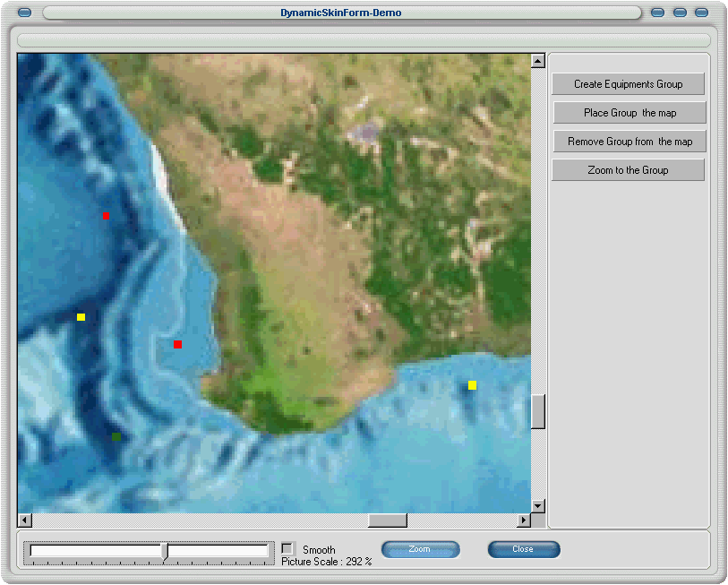Click the Picture Scale slider handle
Screen dimensions: 728x585
(x=165, y=551)
